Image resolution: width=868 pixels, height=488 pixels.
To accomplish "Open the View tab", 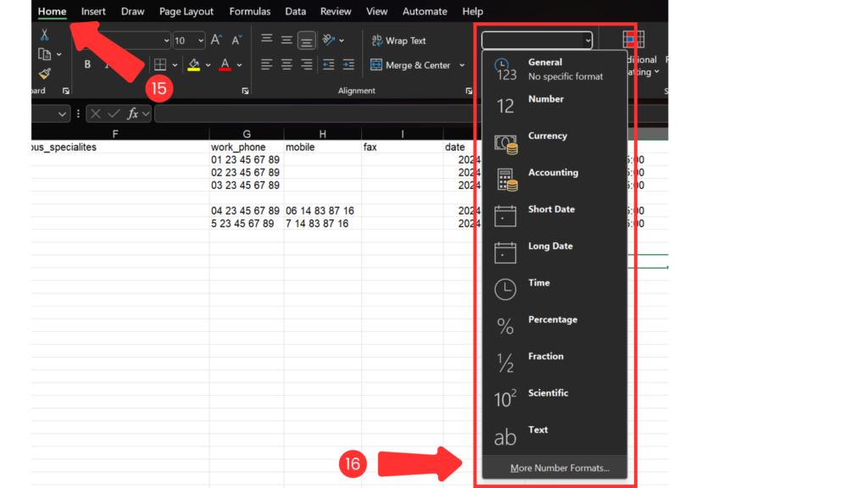I will (x=376, y=11).
